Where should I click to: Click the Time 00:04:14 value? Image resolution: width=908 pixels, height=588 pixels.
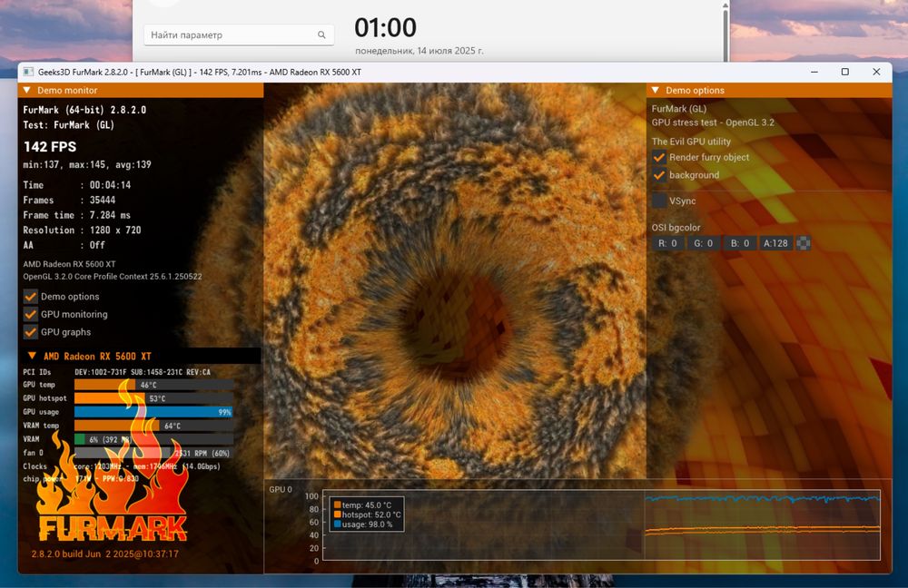pyautogui.click(x=110, y=185)
